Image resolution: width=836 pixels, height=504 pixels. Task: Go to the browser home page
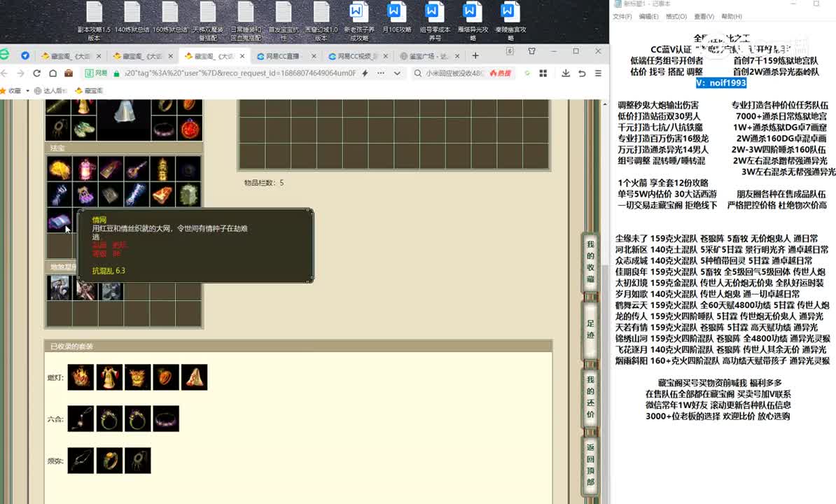[53, 73]
